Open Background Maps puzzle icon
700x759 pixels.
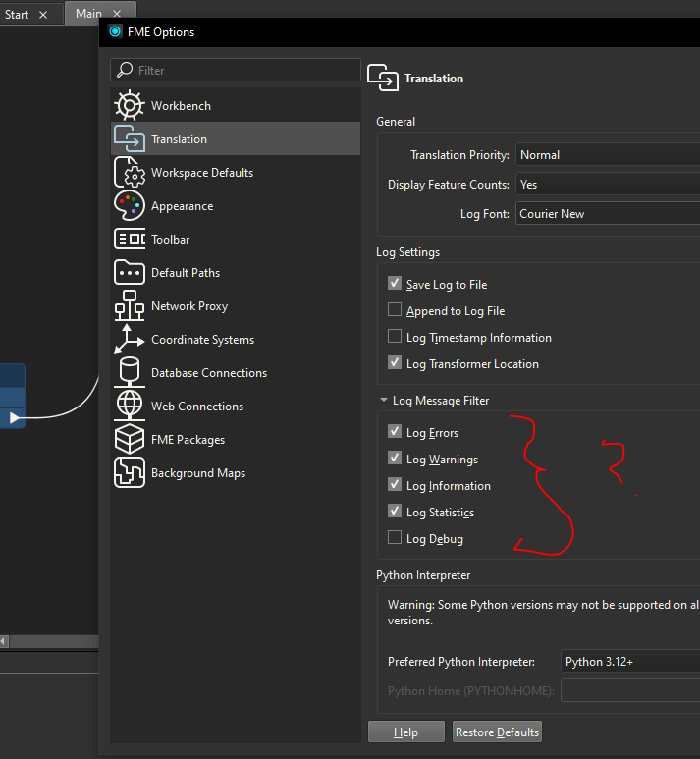click(x=130, y=472)
